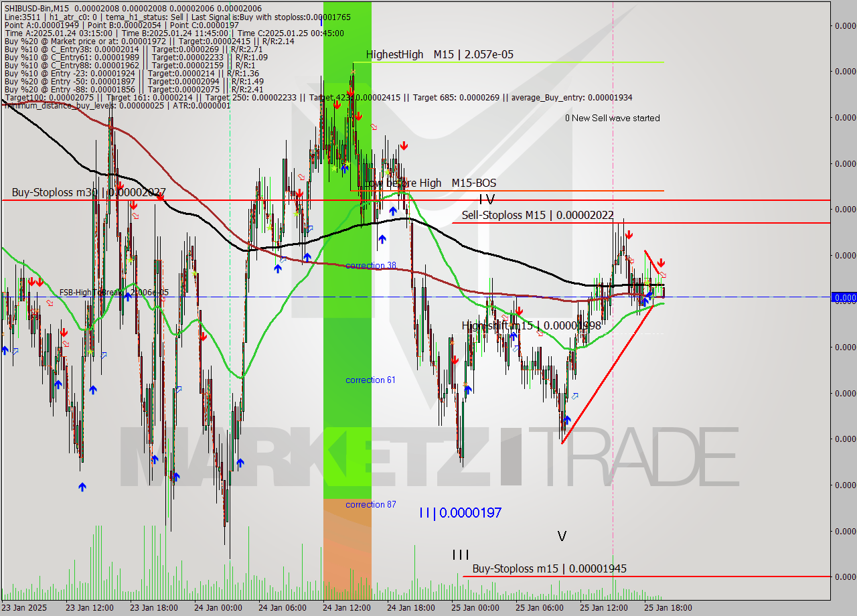Click the '23 Jan 12:00' time axis label
The height and width of the screenshot is (616, 857).
pos(89,608)
